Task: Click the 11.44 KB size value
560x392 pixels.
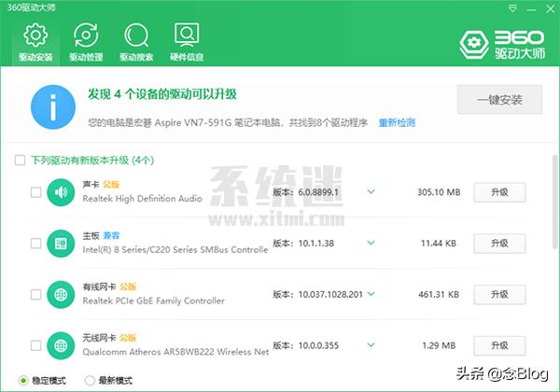Action: 439,244
